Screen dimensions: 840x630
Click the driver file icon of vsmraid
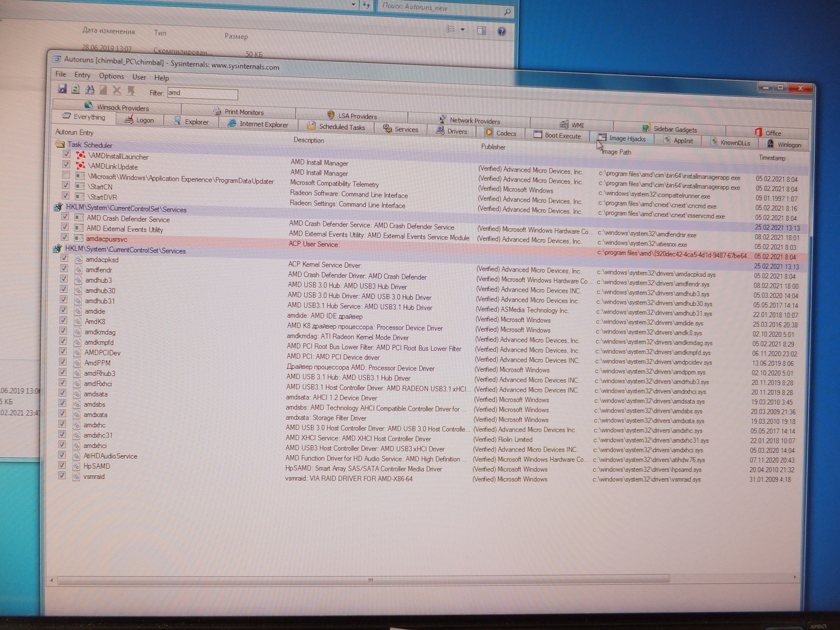(76, 476)
